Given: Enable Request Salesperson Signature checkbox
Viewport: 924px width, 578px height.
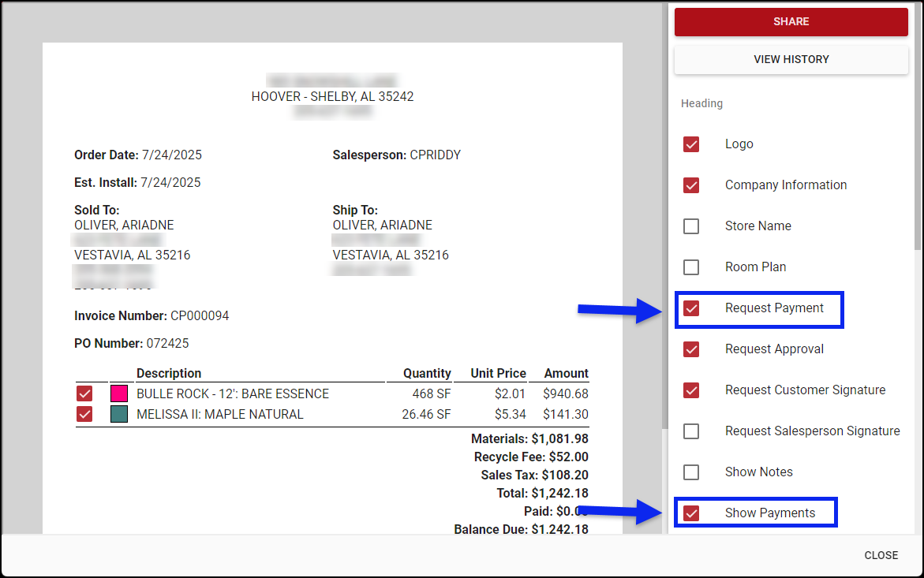Looking at the screenshot, I should point(691,431).
